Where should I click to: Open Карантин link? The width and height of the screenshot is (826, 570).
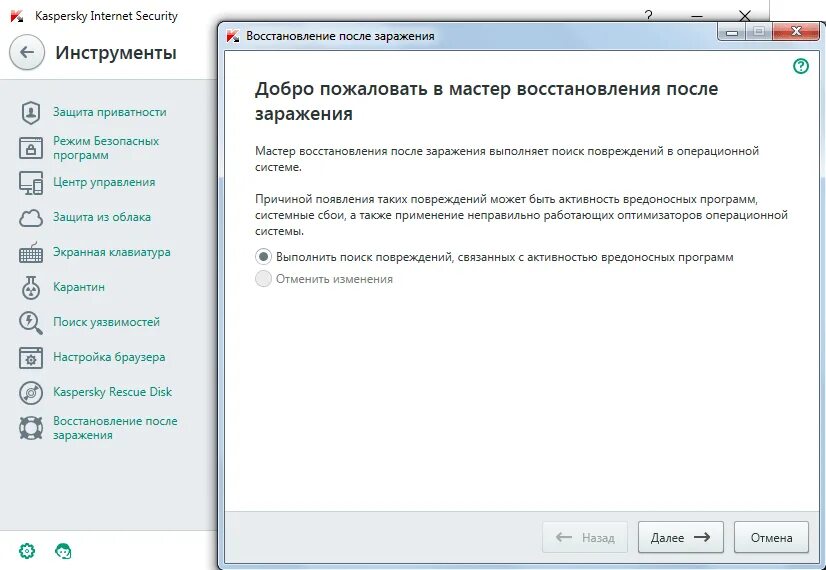pyautogui.click(x=79, y=287)
